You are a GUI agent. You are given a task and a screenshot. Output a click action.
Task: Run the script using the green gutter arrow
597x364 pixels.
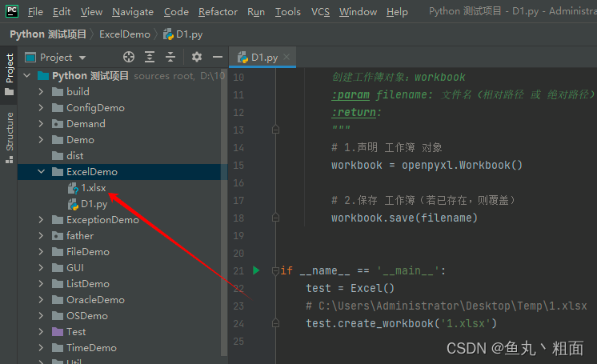coord(256,270)
